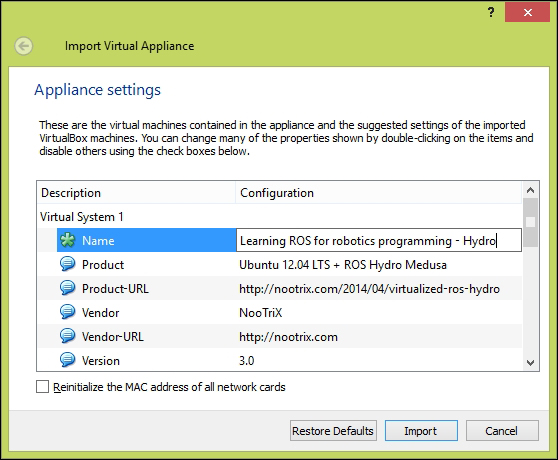Click the back arrow icon of wizard
Screen dimensions: 558x460
point(24,46)
